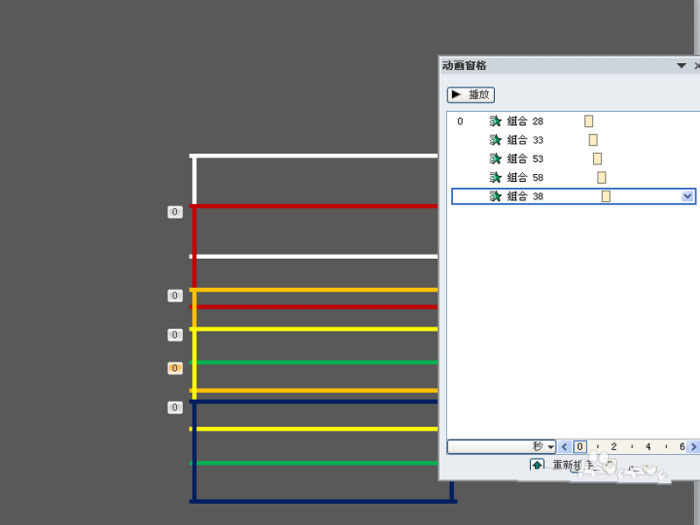Viewport: 700px width, 525px height.
Task: Click the green star icon for 组合 53
Action: (495, 159)
